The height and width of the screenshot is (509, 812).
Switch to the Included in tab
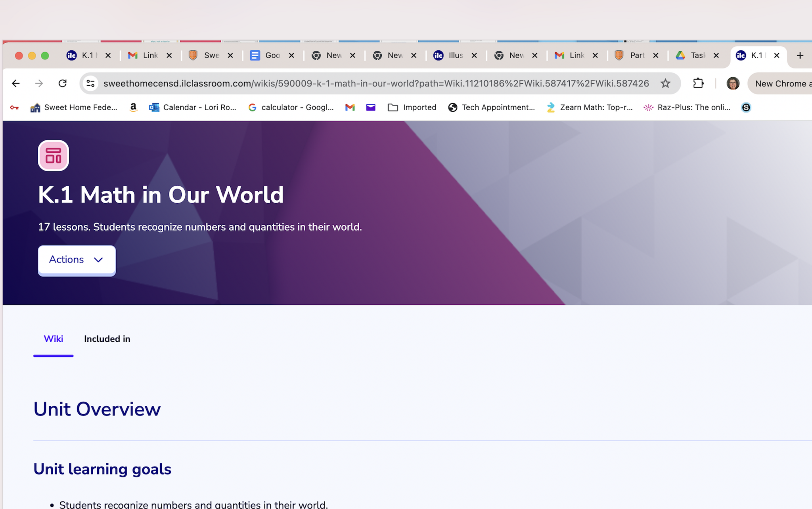tap(107, 339)
